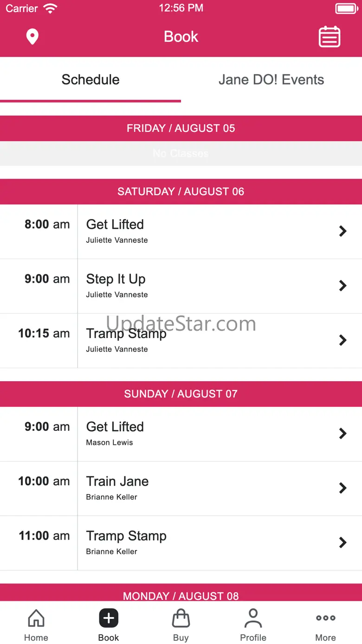This screenshot has height=644, width=362.
Task: Expand Saturday 8:00 am Get Lifted chevron
Action: point(343,231)
